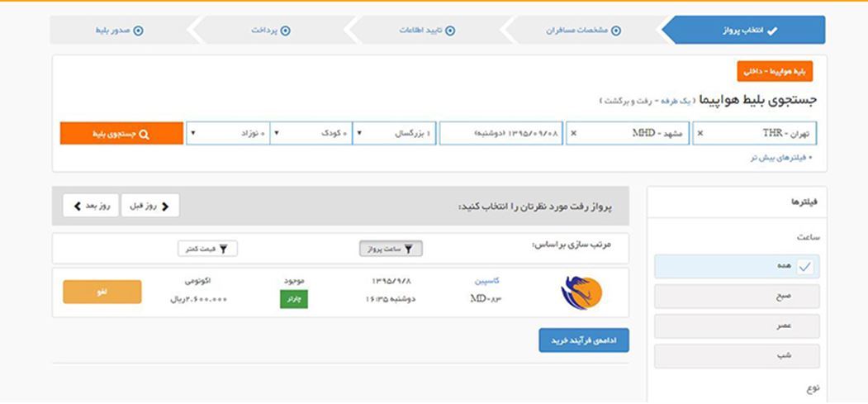
Task: Click the flight price ۲.۶۰۰.۰۰۰ ریال
Action: pyautogui.click(x=199, y=299)
